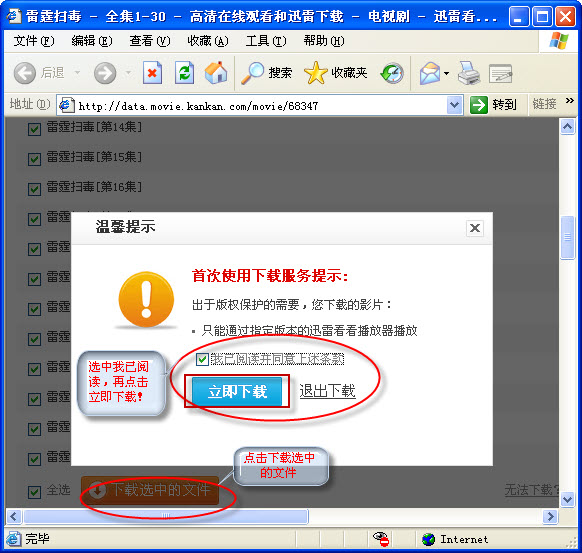Toggle the checkbox for 雷霆扫毒[第16集]
This screenshot has width=582, height=553.
[34, 189]
